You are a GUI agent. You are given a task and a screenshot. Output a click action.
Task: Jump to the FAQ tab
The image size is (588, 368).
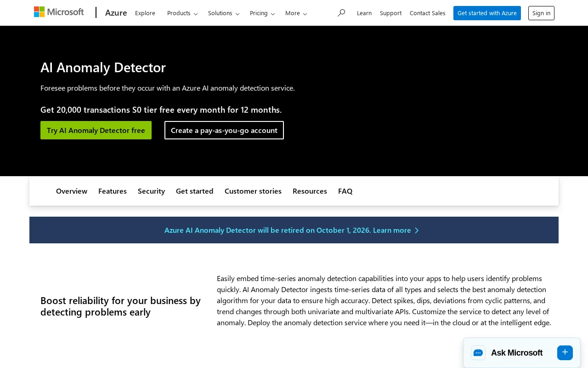coord(345,191)
